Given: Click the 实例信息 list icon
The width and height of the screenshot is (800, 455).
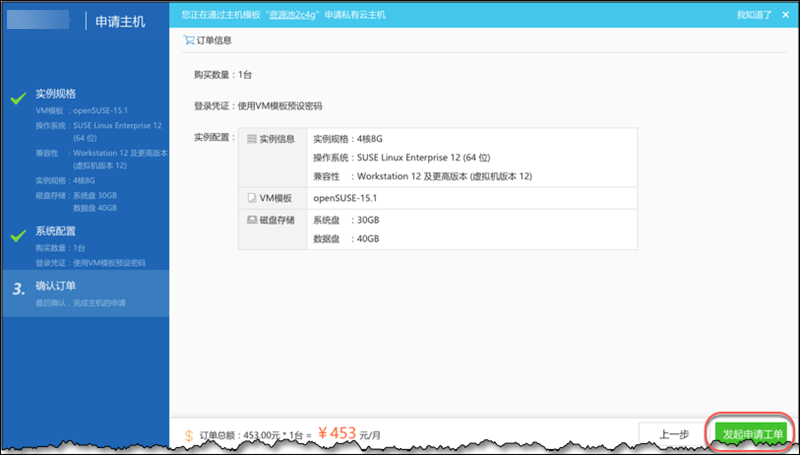Looking at the screenshot, I should coord(252,140).
